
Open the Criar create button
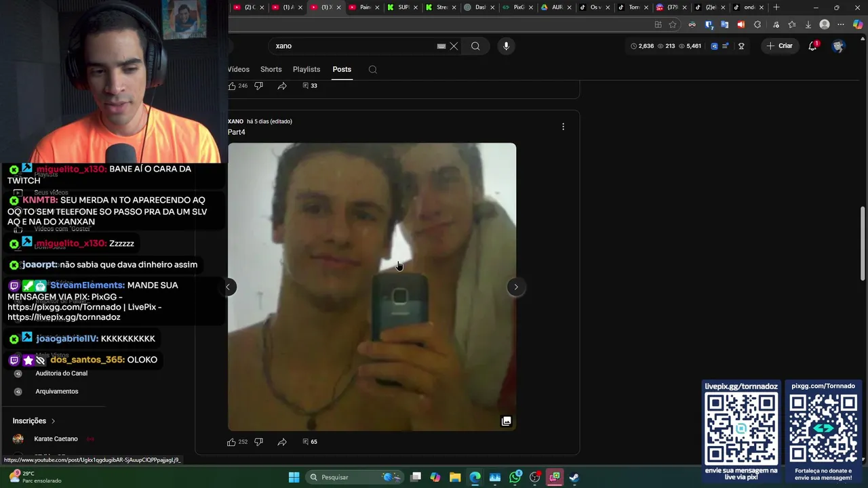coord(779,46)
